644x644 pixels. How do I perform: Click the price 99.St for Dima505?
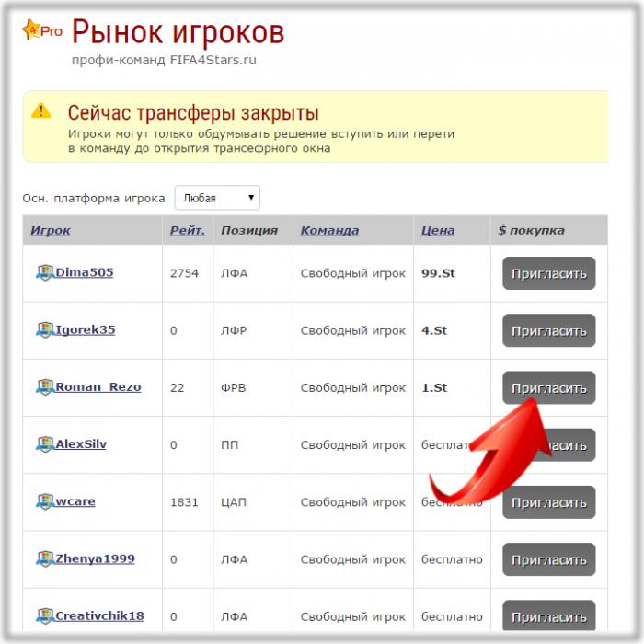438,273
